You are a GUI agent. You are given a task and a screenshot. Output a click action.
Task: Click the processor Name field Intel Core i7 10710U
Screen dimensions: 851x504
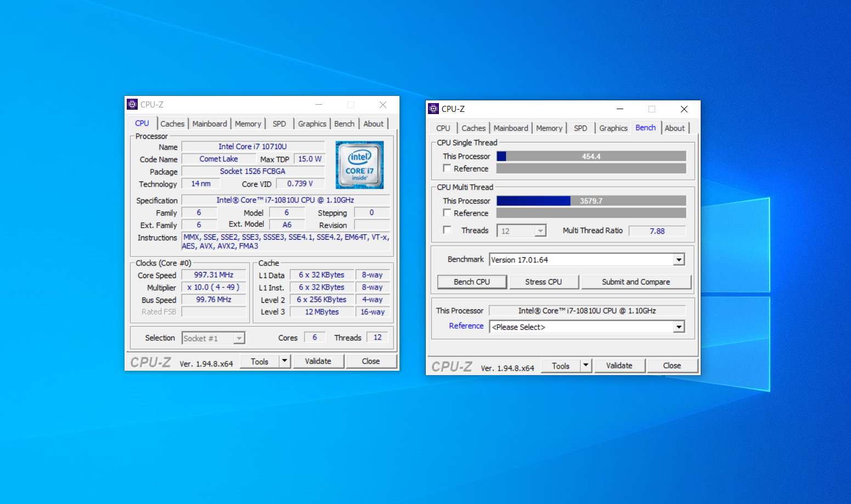pos(253,146)
